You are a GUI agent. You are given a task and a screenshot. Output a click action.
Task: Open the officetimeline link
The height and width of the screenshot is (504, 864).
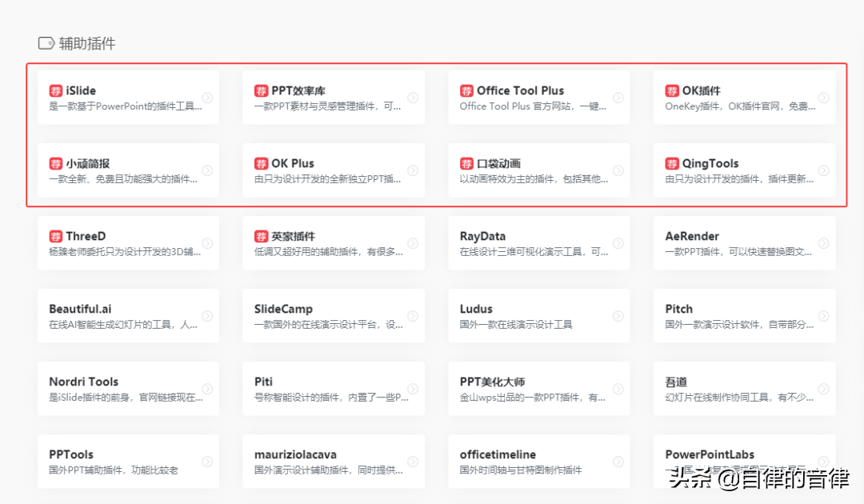coord(539,461)
